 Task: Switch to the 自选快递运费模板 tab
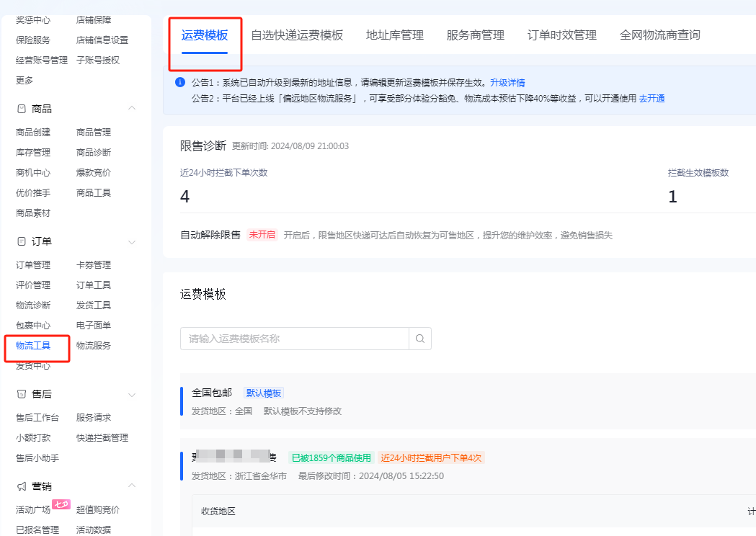(x=296, y=35)
